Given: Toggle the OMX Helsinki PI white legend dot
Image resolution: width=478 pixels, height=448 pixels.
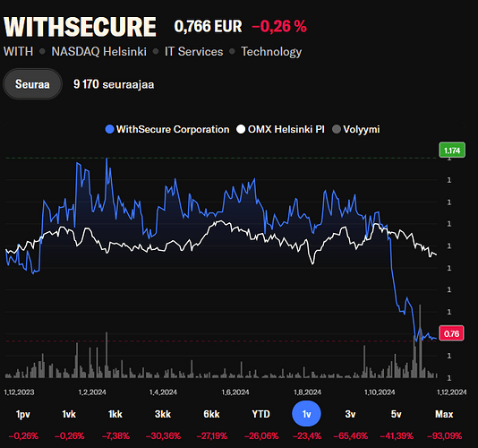Looking at the screenshot, I should click(241, 129).
